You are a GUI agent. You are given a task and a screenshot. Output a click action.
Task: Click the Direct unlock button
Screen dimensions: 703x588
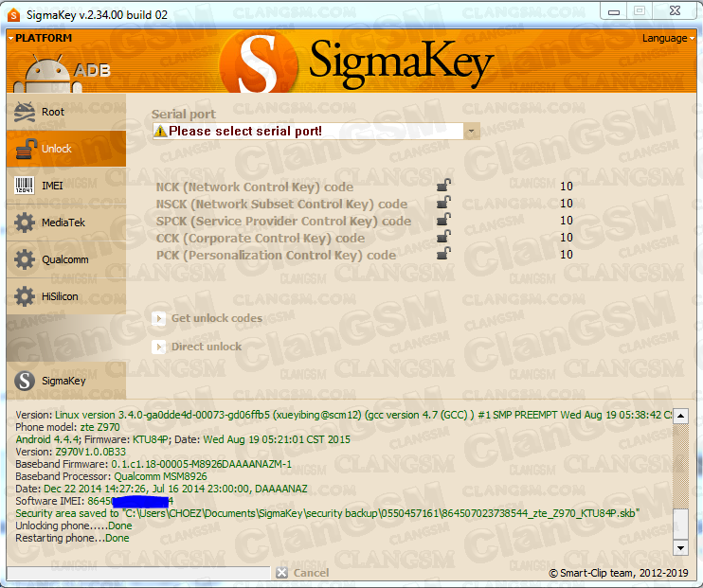[197, 347]
